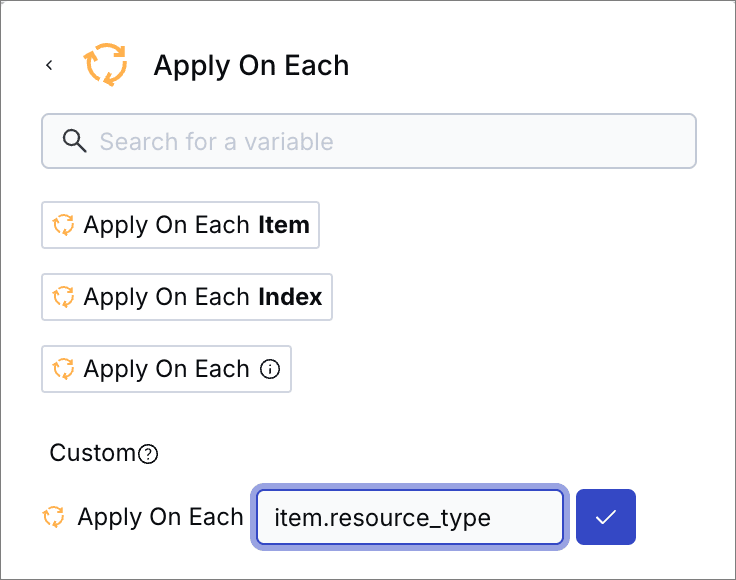
Task: Focus the Search for a variable field
Action: [369, 141]
